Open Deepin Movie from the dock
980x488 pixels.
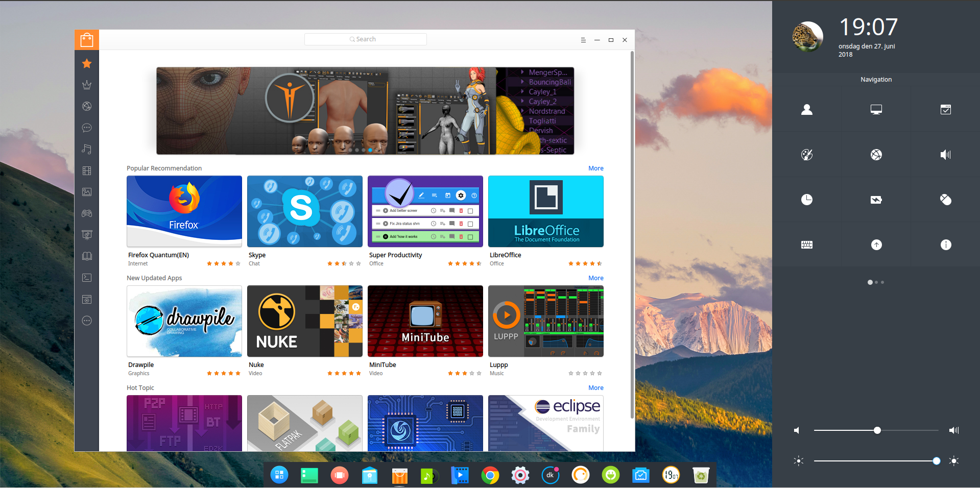tap(460, 475)
